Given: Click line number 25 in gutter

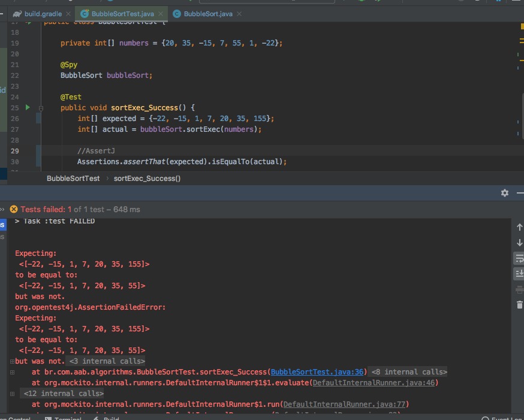Looking at the screenshot, I should point(15,108).
